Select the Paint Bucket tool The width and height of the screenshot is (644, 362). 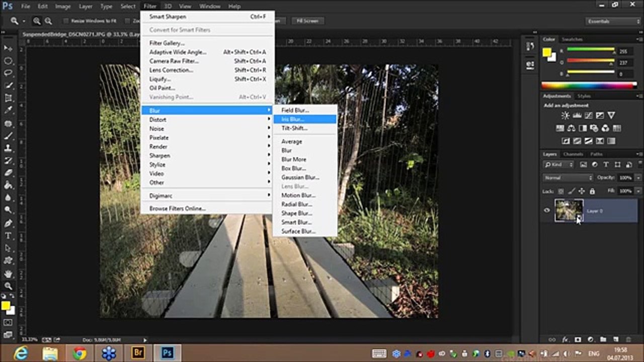8,186
